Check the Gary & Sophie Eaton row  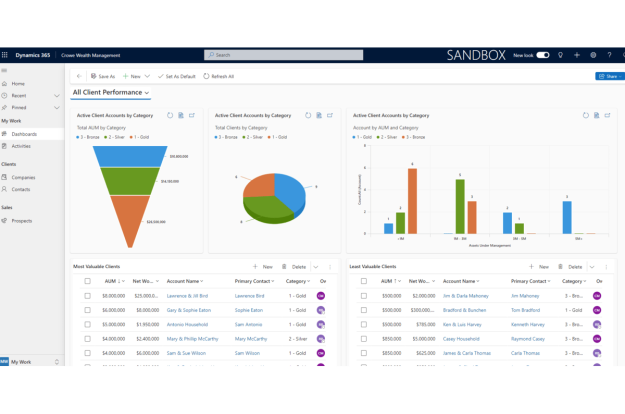click(88, 310)
